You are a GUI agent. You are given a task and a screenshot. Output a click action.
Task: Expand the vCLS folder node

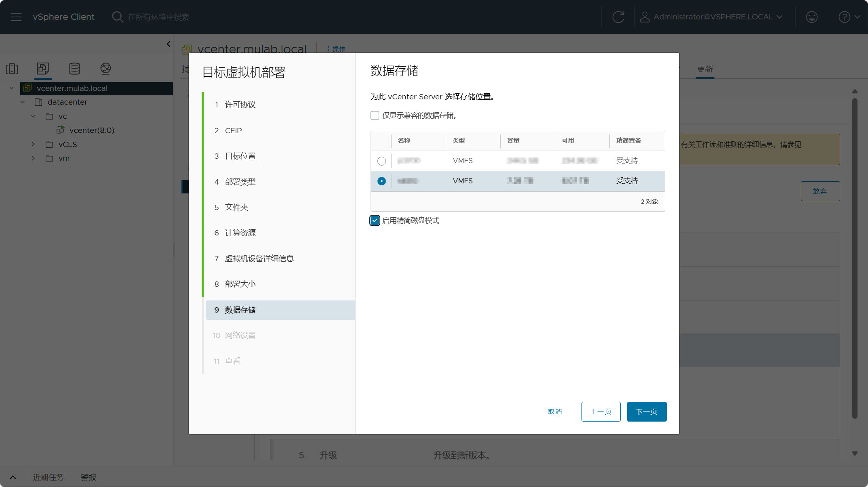pyautogui.click(x=34, y=144)
